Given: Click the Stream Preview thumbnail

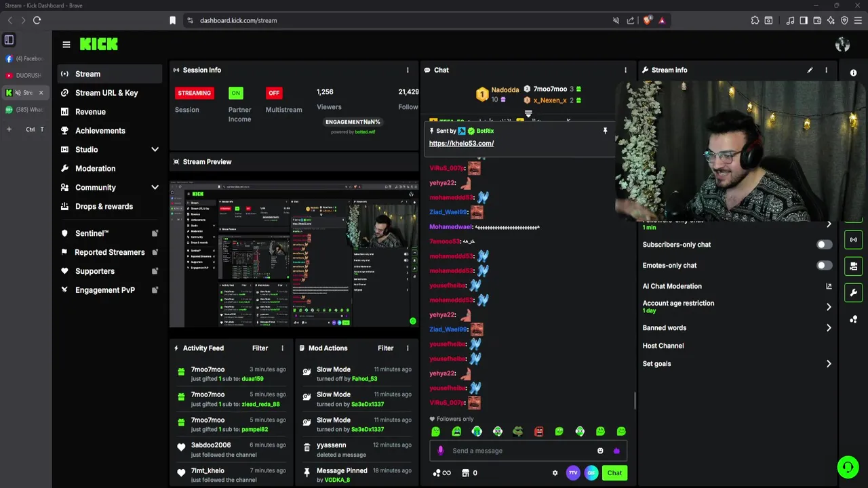Looking at the screenshot, I should point(294,254).
